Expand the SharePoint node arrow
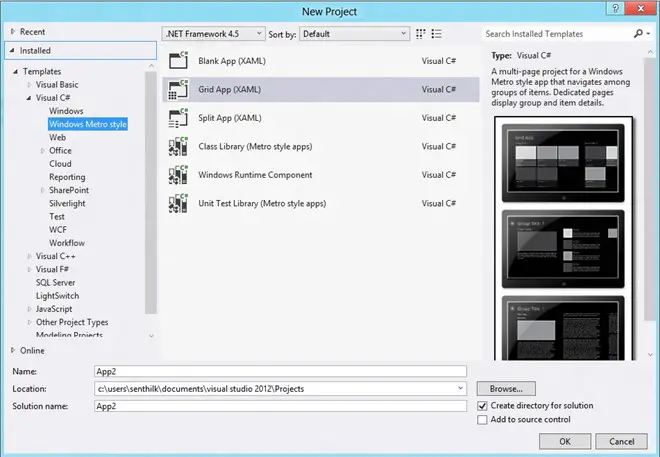Viewport: 660px width, 457px height. click(43, 190)
